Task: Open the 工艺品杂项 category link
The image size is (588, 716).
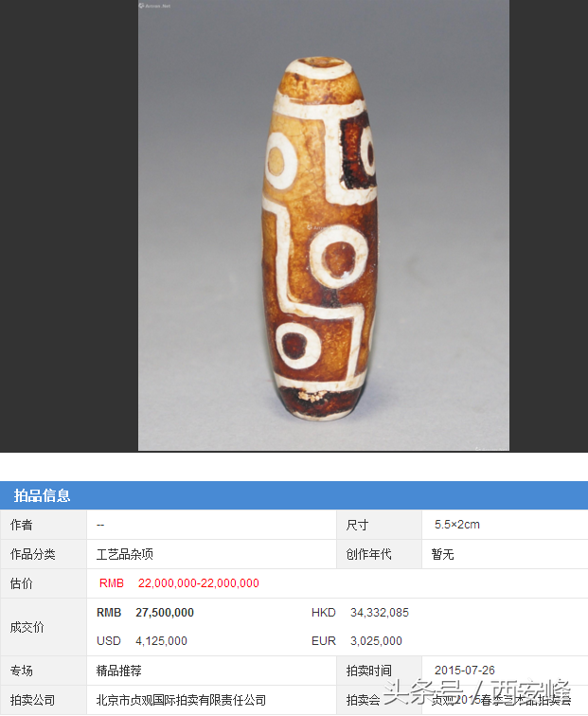Action: (x=125, y=554)
